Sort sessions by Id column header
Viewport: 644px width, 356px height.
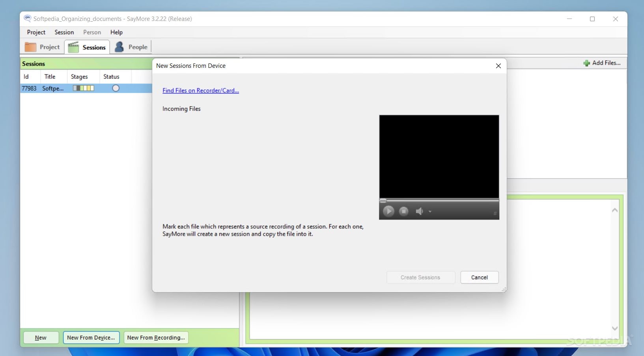[30, 76]
